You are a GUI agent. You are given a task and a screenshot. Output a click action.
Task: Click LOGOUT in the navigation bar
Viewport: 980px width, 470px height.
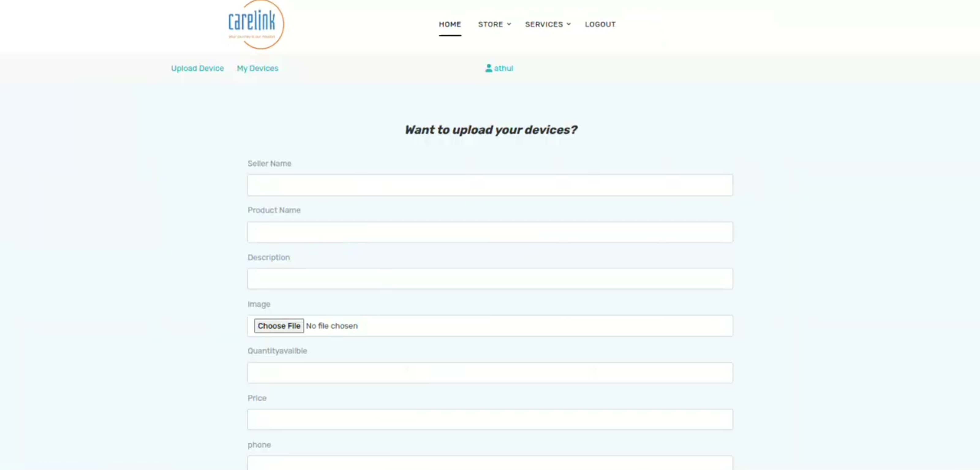tap(600, 24)
